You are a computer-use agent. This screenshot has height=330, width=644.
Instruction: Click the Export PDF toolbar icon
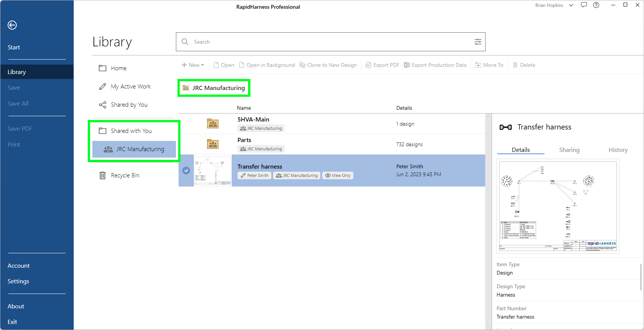click(368, 65)
